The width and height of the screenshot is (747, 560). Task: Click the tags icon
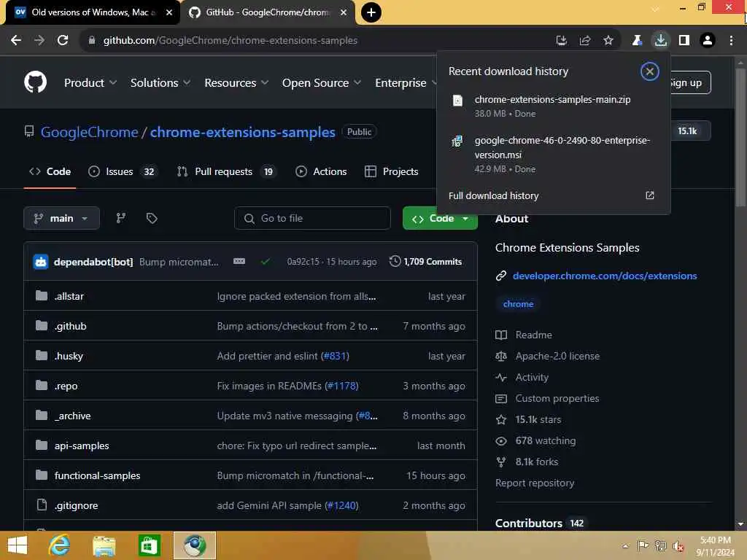(152, 218)
